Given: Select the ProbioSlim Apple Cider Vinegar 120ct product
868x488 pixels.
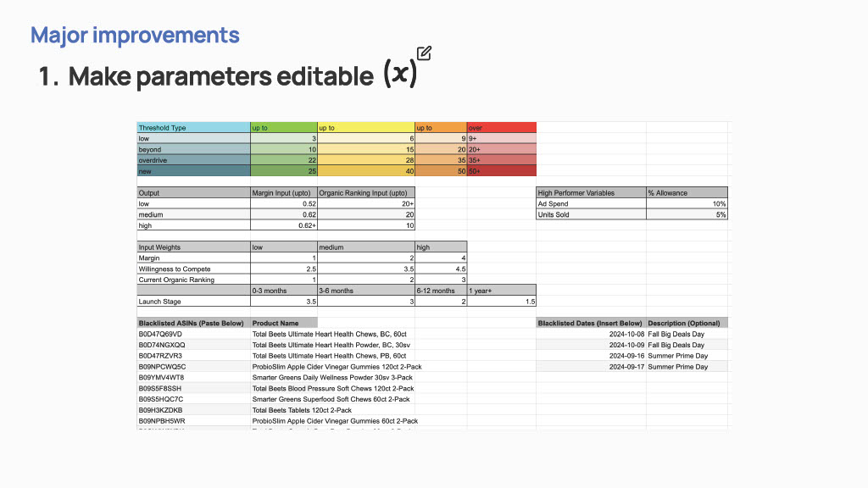Looking at the screenshot, I should tap(337, 367).
